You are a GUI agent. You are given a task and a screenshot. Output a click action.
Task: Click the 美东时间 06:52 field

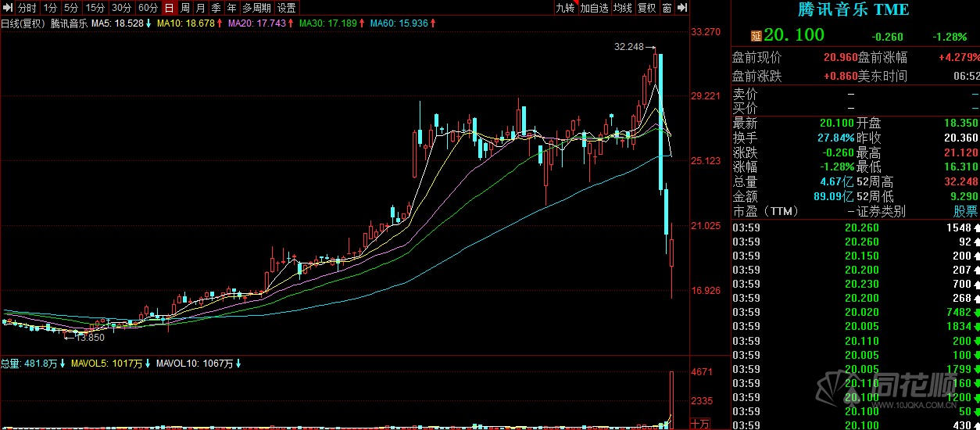[918, 76]
